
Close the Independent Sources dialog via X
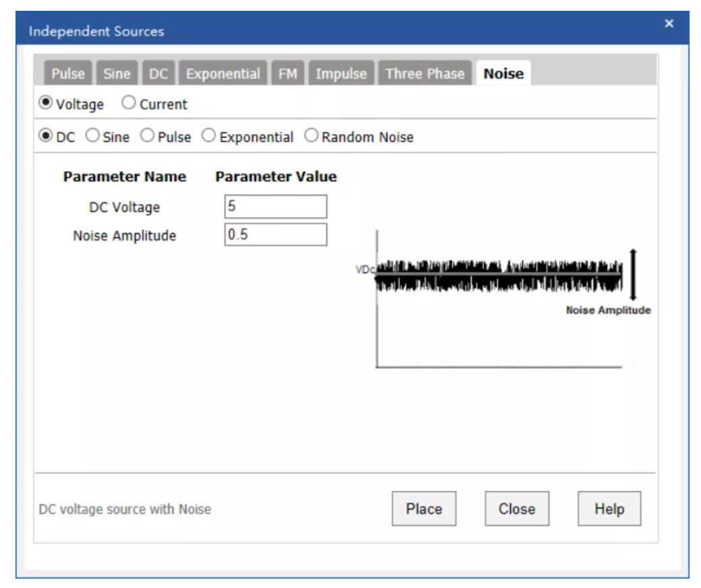coord(669,23)
